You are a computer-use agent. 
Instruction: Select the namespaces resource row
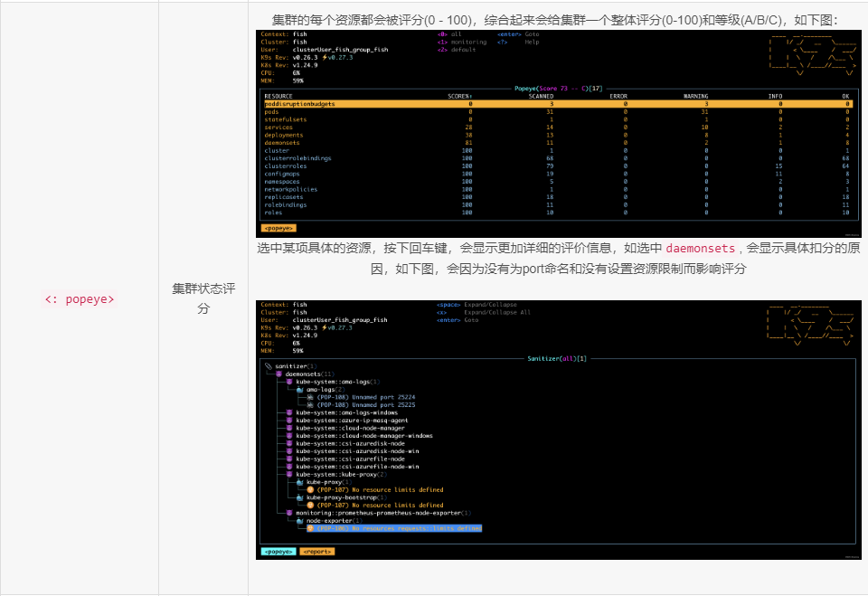click(x=558, y=182)
